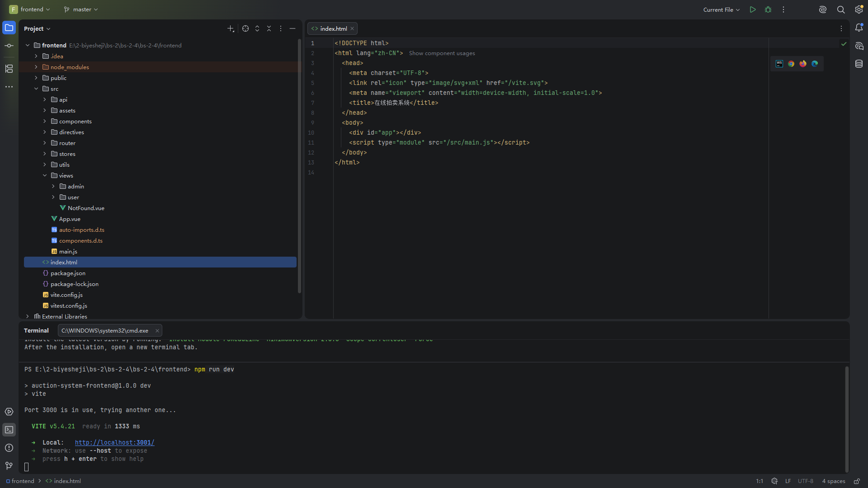Close the index.html editor tab
This screenshot has width=868, height=488.
tap(352, 28)
